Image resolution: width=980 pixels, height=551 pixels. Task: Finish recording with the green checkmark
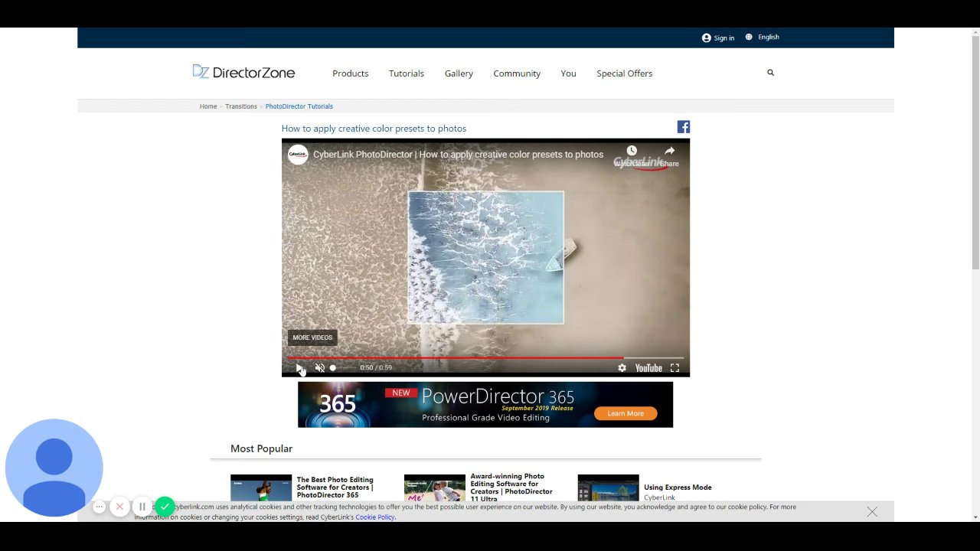pyautogui.click(x=165, y=507)
